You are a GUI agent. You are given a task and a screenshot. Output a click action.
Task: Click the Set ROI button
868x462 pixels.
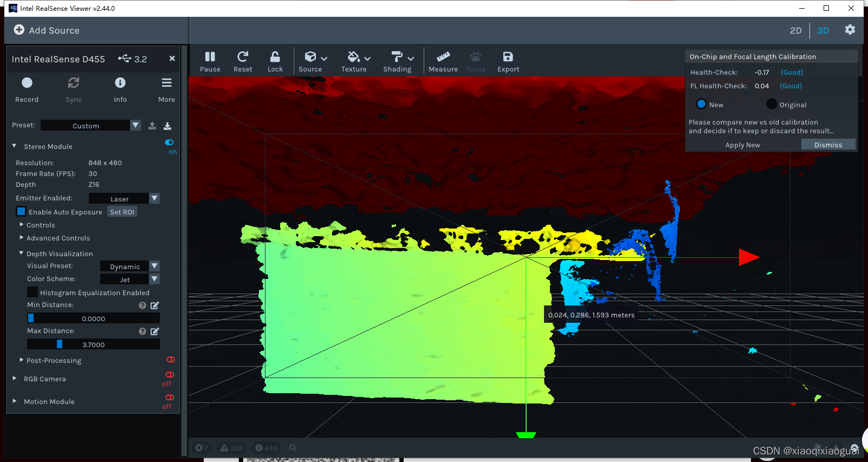[122, 212]
